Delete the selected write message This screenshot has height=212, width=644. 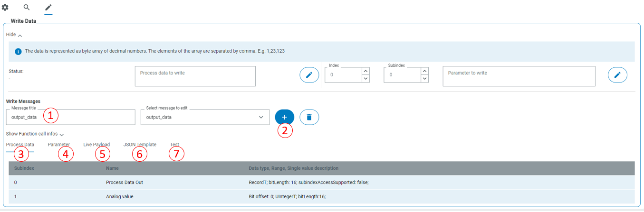[x=309, y=117]
